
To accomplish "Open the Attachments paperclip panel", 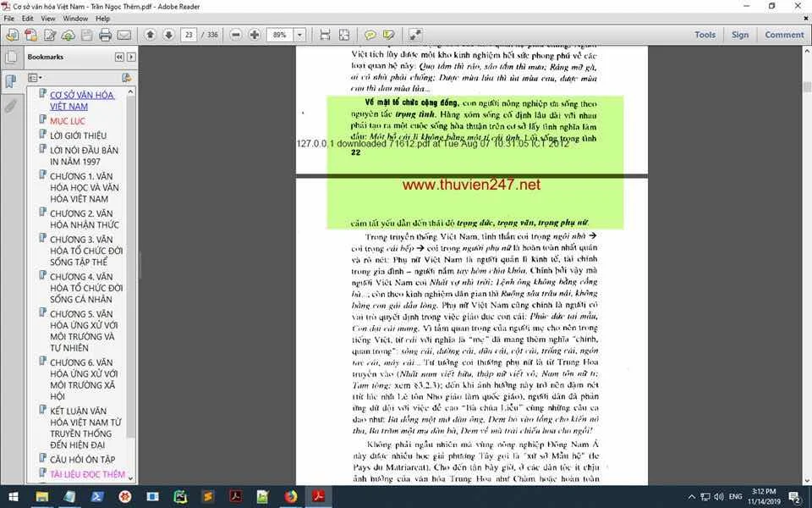I will 11,107.
